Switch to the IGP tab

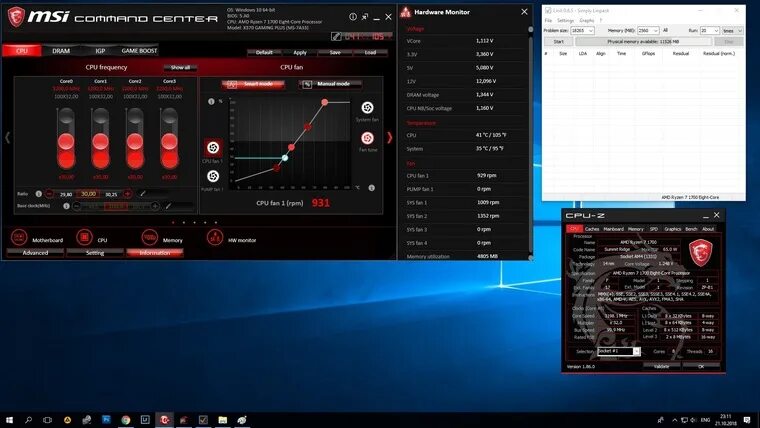coord(100,50)
